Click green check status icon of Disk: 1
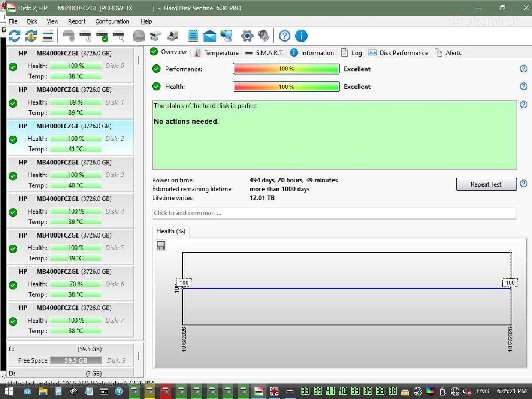This screenshot has height=399, width=532. tap(13, 103)
